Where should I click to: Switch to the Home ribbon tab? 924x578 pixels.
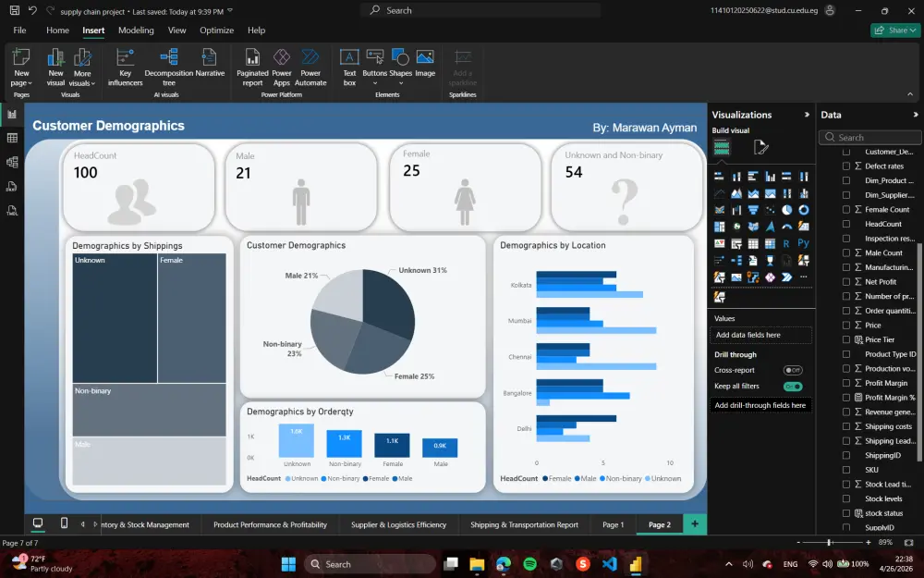point(57,31)
